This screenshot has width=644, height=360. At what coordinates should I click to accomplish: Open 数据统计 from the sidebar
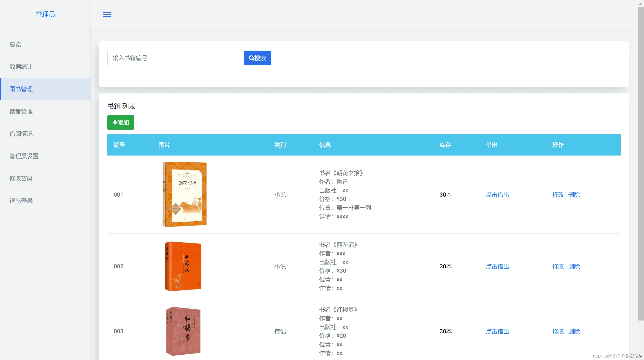21,67
